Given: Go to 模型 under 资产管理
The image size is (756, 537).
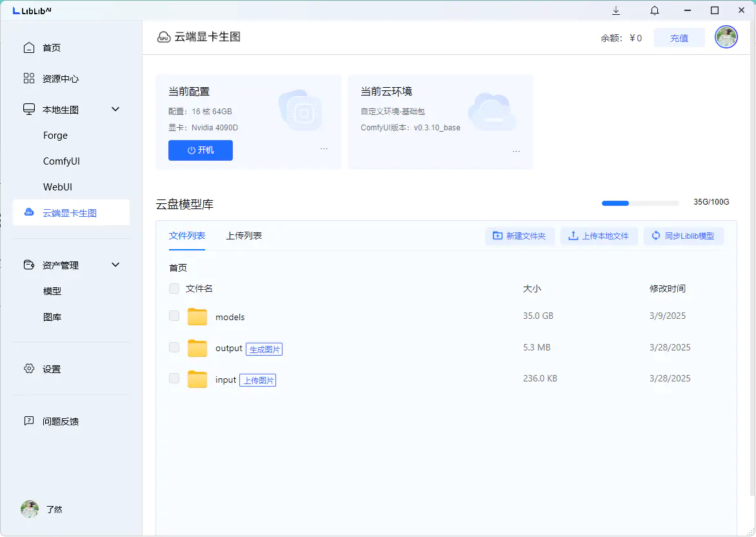Looking at the screenshot, I should pos(52,291).
